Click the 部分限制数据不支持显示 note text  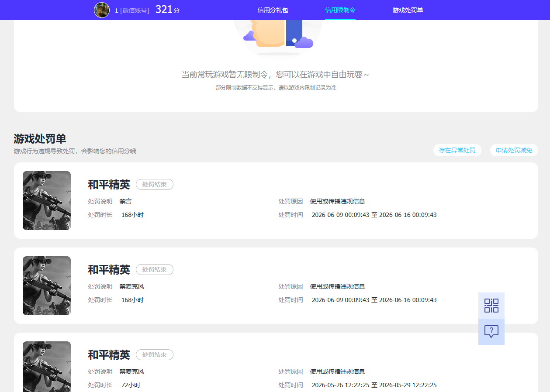tap(276, 88)
